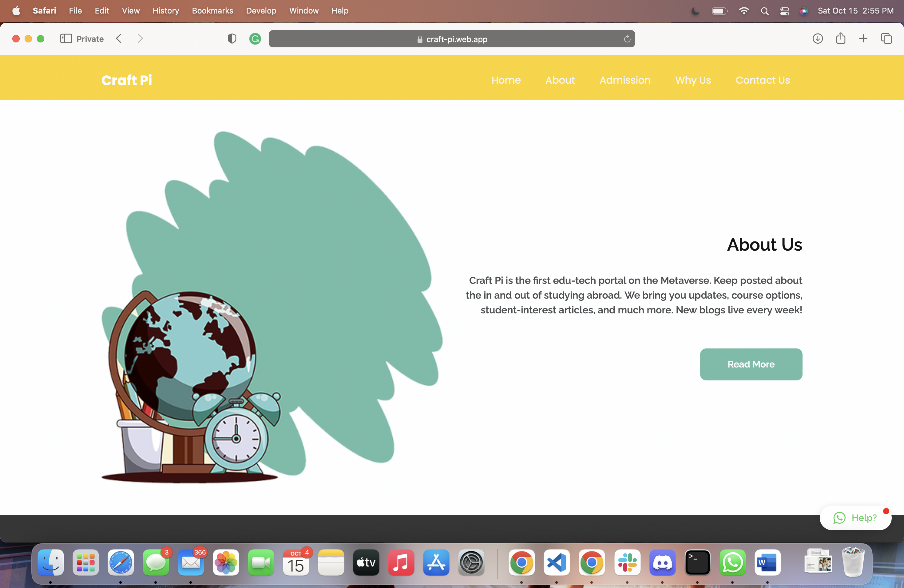This screenshot has width=904, height=588.
Task: Open Visual Studio Code from the dock
Action: pyautogui.click(x=557, y=562)
